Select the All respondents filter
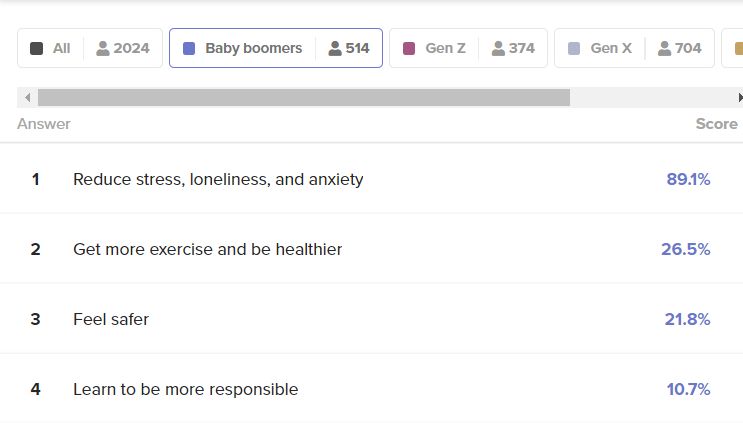The image size is (743, 423). [62, 48]
